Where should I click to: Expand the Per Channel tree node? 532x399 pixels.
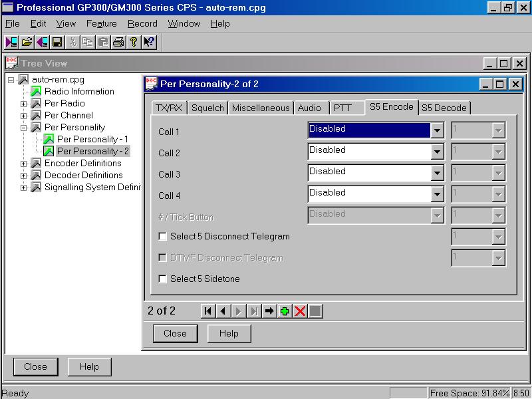click(23, 116)
